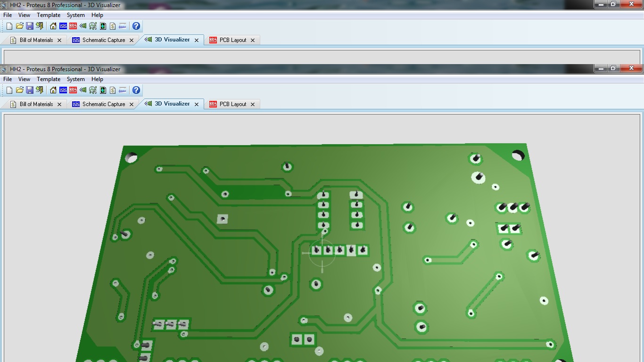Screen dimensions: 644x362
Task: Open Help icon in front window toolbar
Action: tap(136, 90)
